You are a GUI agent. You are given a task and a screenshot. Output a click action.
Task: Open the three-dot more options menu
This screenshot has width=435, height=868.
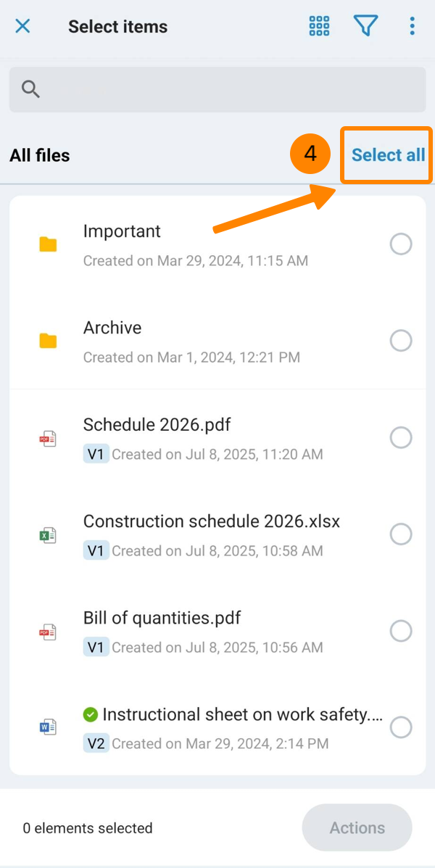(412, 27)
